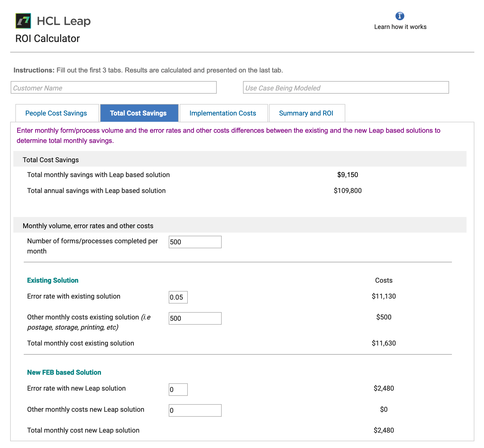
Task: Edit other monthly costs existing solution field
Action: (195, 318)
